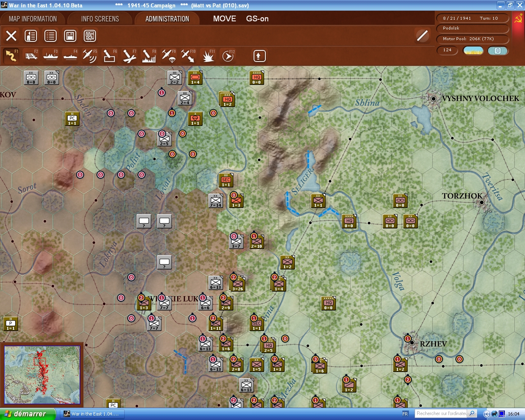Open the démarrer Start button

click(x=28, y=414)
